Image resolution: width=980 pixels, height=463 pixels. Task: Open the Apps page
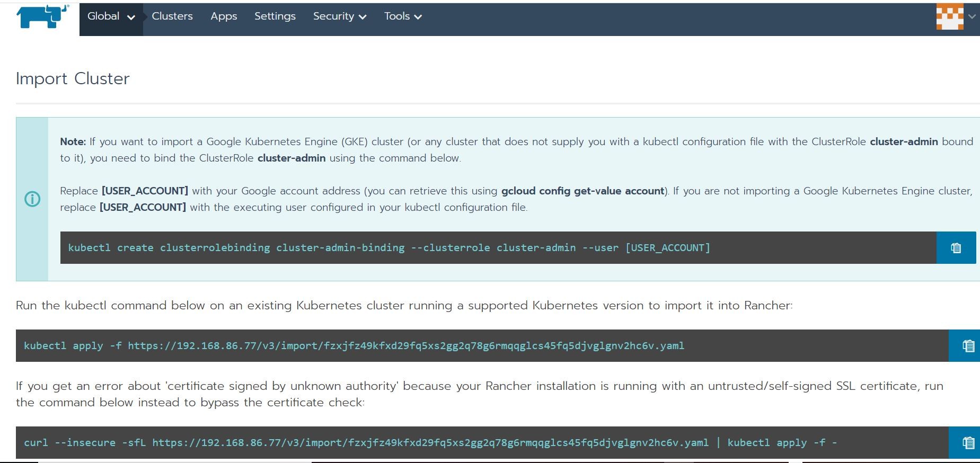(x=224, y=16)
